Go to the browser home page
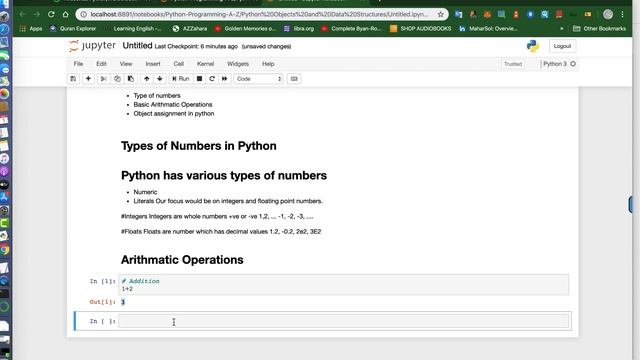The width and height of the screenshot is (640, 360). [x=65, y=14]
